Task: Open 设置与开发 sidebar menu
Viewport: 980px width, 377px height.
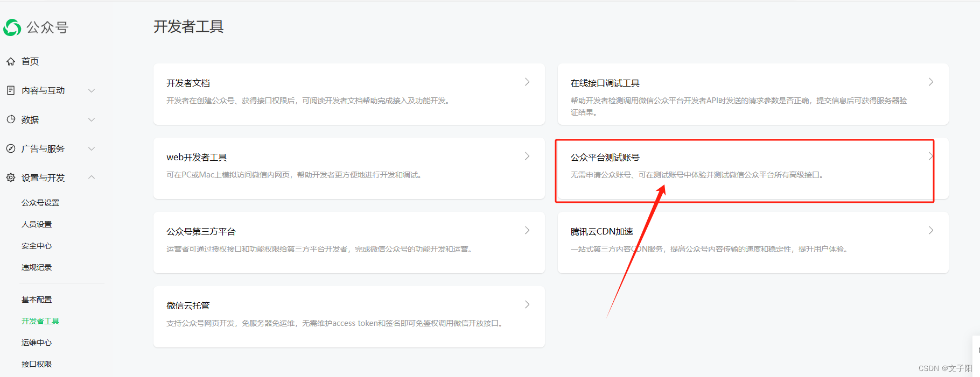Action: click(43, 177)
